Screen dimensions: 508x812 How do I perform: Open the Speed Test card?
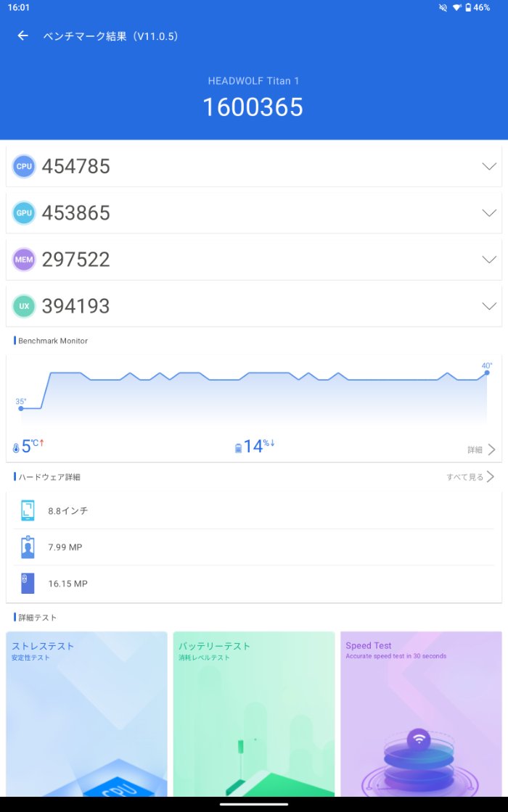point(421,714)
